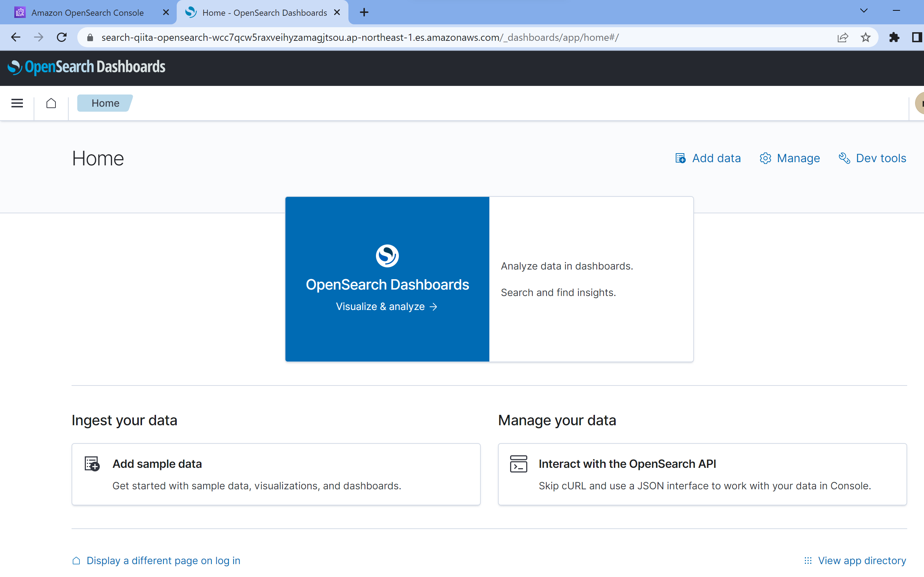
Task: Open the Add sample data card
Action: (276, 474)
